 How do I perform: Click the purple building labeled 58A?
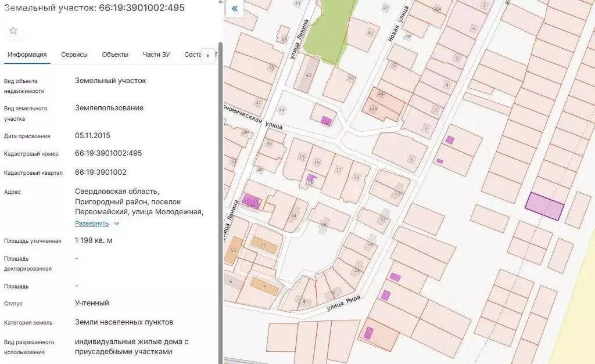click(252, 201)
